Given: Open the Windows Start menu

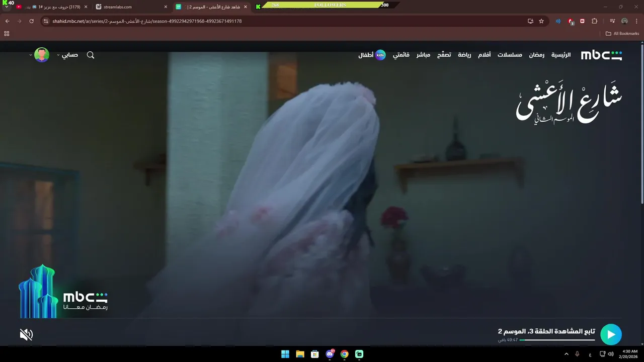Looking at the screenshot, I should pyautogui.click(x=285, y=354).
